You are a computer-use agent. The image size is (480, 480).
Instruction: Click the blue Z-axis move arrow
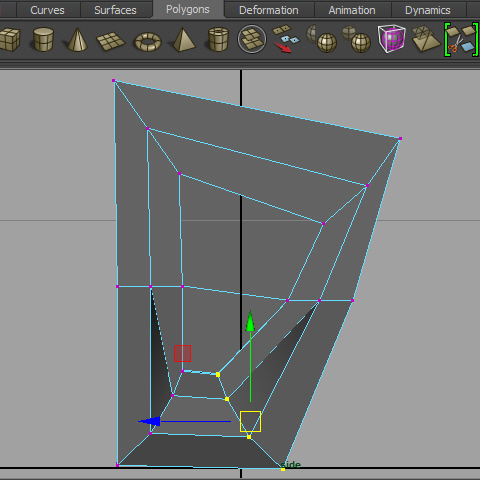149,421
